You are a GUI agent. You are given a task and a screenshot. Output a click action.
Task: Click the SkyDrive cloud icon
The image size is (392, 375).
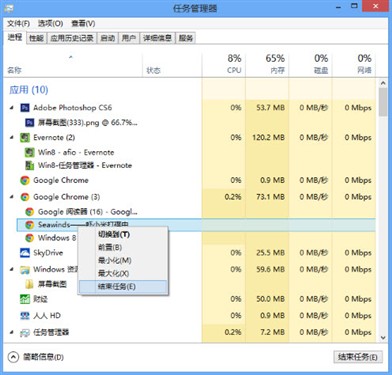click(x=25, y=253)
